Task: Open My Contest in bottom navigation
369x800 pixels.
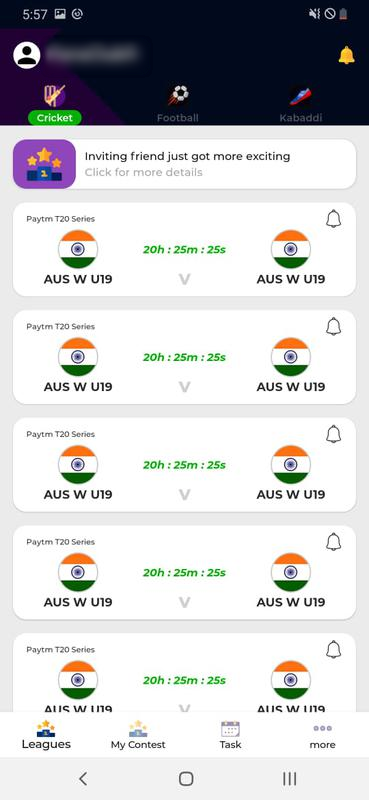Action: (138, 735)
